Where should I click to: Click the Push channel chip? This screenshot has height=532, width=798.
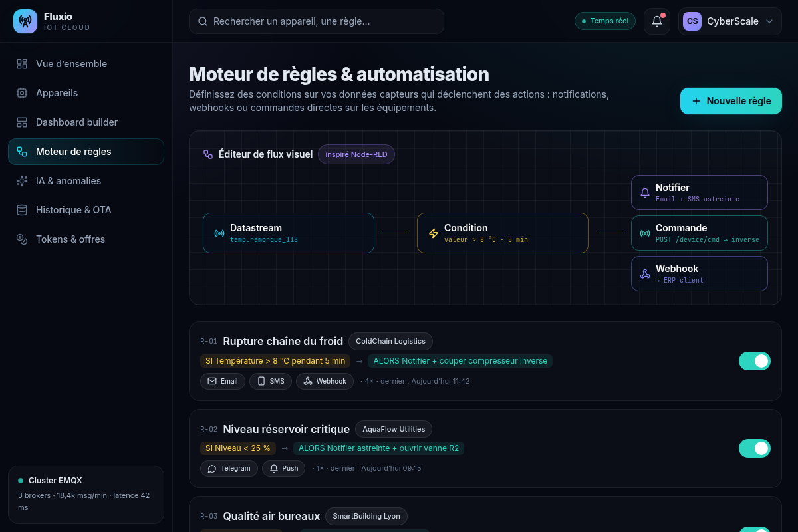(283, 468)
